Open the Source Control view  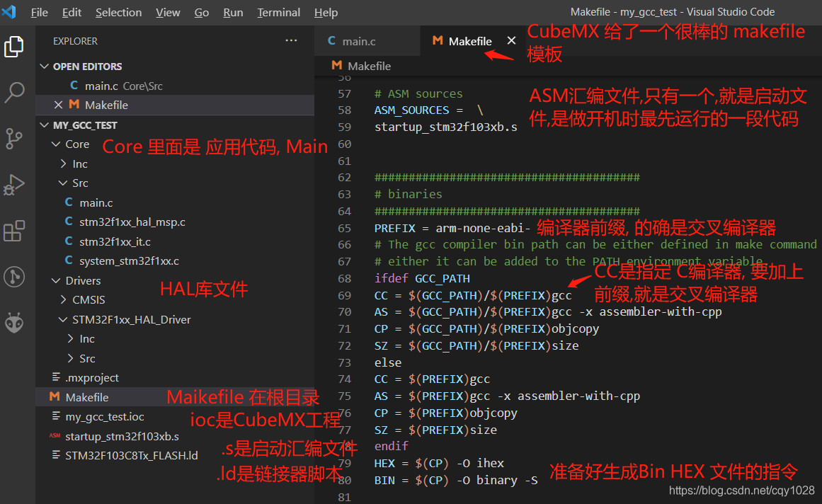click(x=14, y=138)
